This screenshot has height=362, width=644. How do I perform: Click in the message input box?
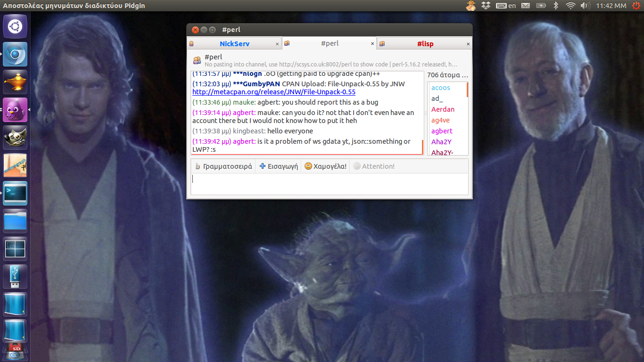[330, 184]
